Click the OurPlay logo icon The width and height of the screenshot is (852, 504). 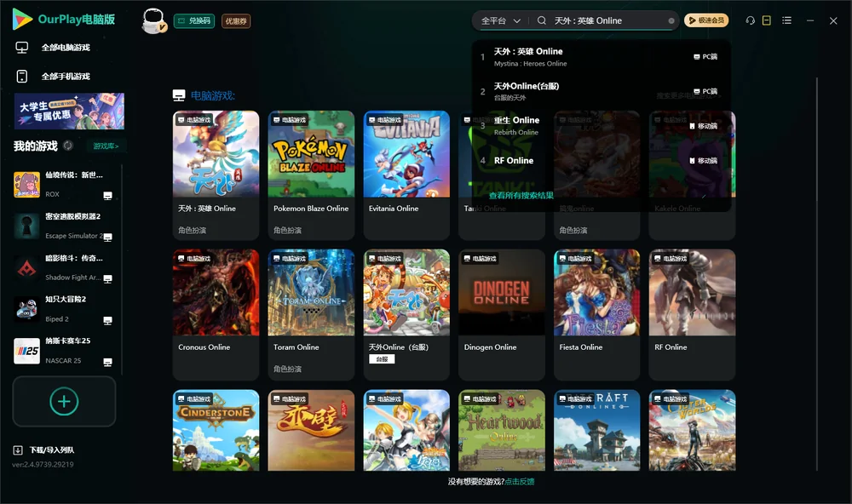coord(22,19)
